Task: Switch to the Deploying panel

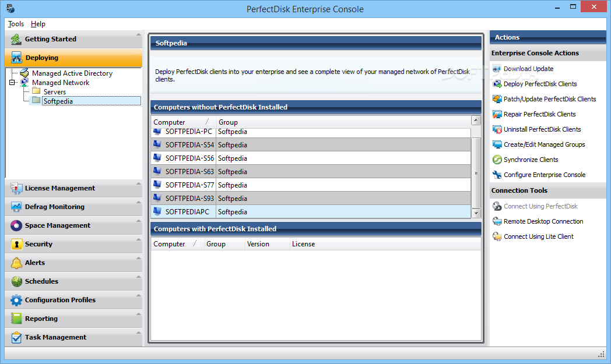Action: (x=73, y=58)
